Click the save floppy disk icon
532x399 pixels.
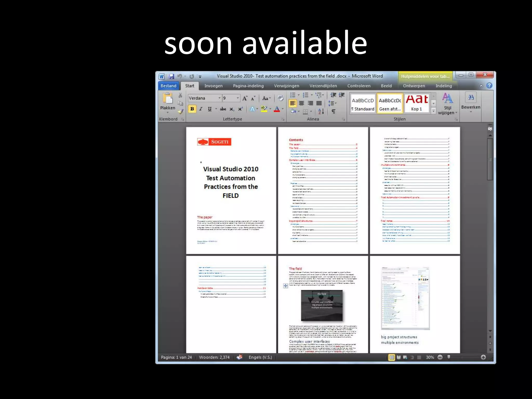click(171, 76)
